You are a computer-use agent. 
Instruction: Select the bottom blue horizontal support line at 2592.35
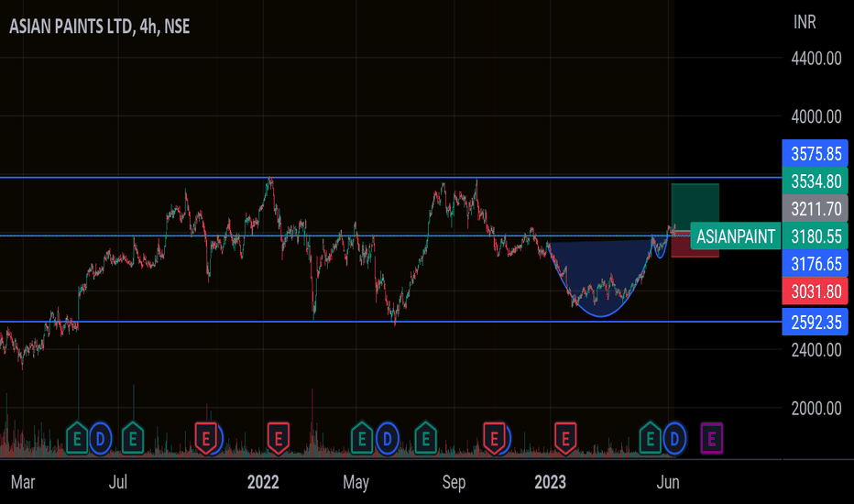[x=390, y=322]
